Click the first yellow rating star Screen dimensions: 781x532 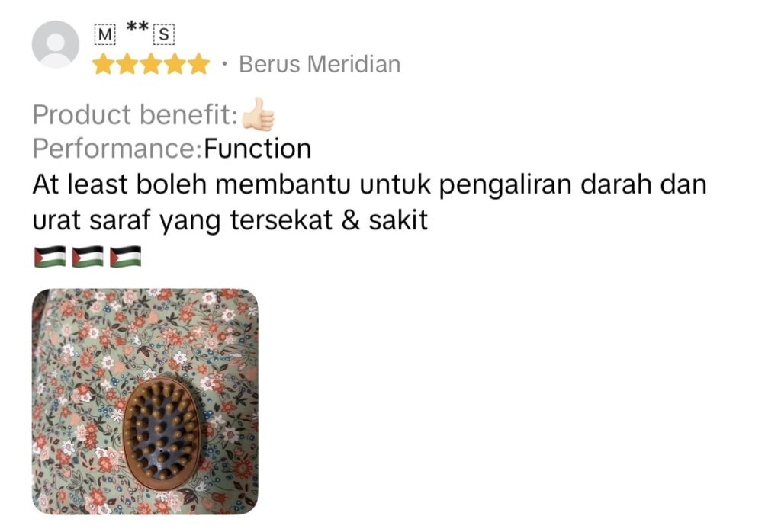point(103,64)
